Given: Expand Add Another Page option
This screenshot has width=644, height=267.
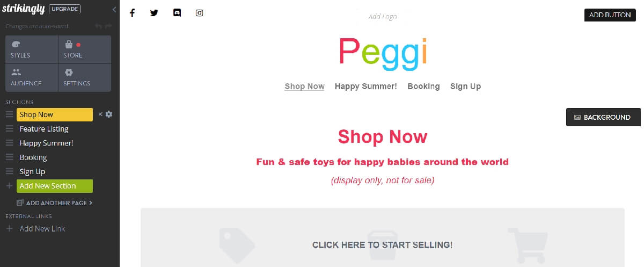Looking at the screenshot, I should 54,203.
